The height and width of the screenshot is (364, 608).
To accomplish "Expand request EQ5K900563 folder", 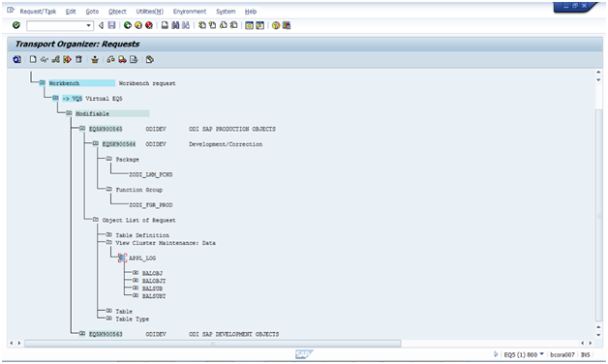I will pos(82,333).
